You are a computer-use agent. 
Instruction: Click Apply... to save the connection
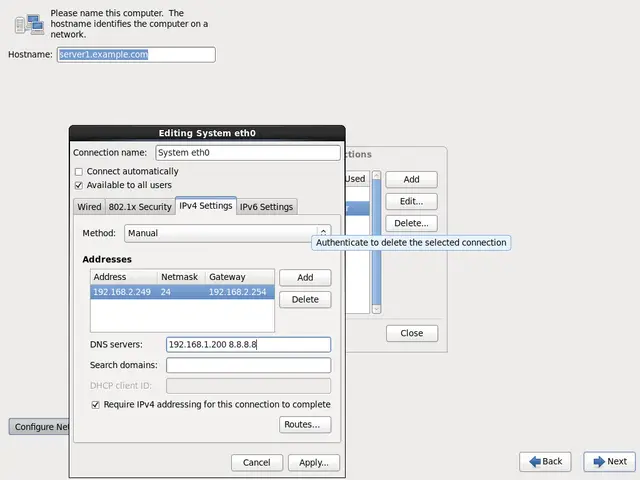[x=313, y=462]
